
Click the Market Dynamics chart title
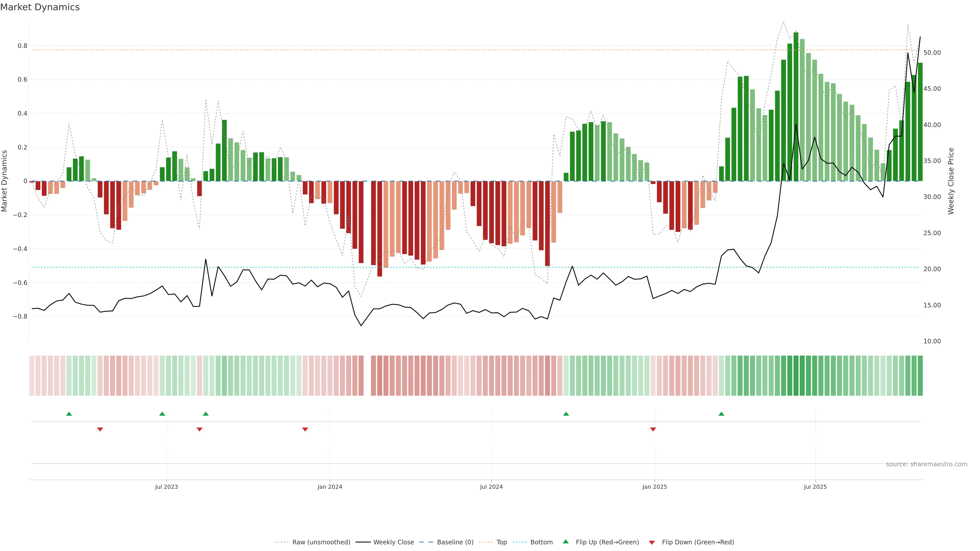pyautogui.click(x=40, y=7)
